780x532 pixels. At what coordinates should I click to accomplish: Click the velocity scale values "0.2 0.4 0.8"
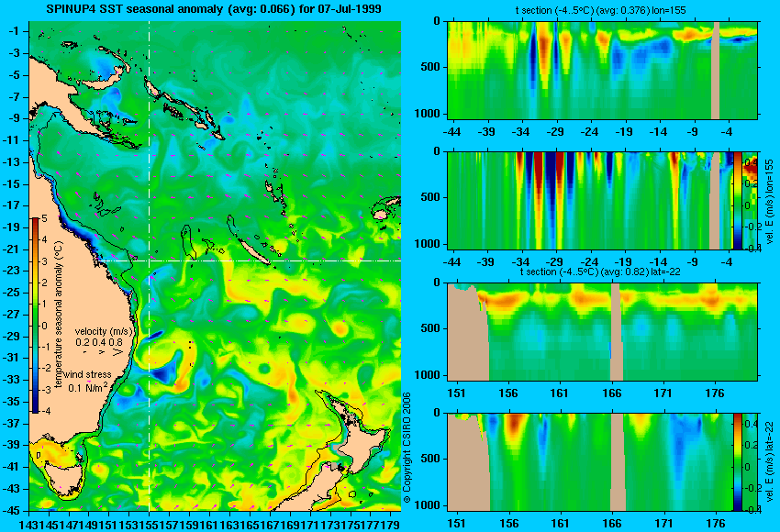(x=99, y=342)
